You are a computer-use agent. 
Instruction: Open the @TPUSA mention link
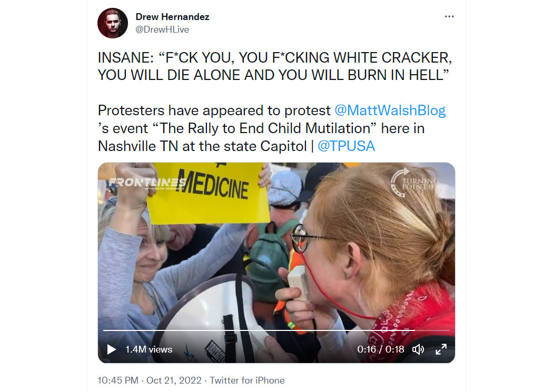tap(346, 146)
